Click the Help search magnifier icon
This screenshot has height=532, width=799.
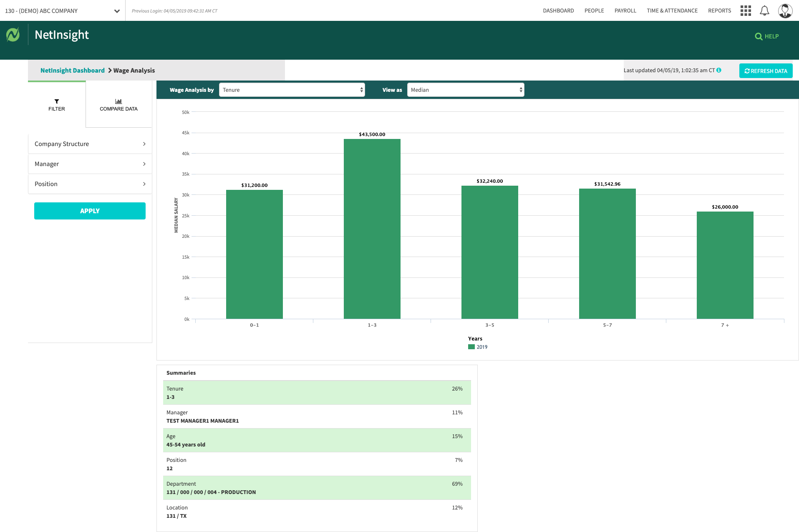click(x=759, y=37)
